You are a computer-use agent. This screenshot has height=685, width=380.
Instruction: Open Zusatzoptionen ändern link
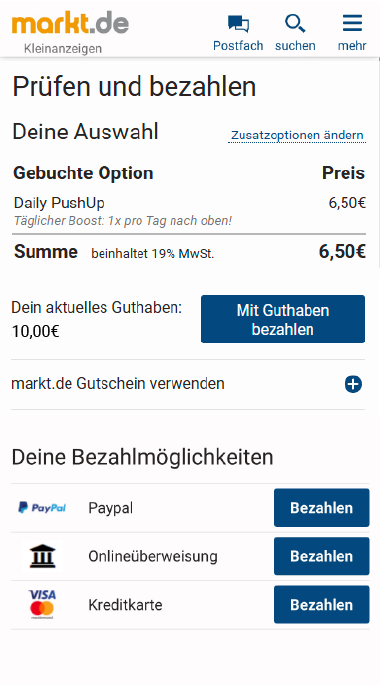click(297, 135)
